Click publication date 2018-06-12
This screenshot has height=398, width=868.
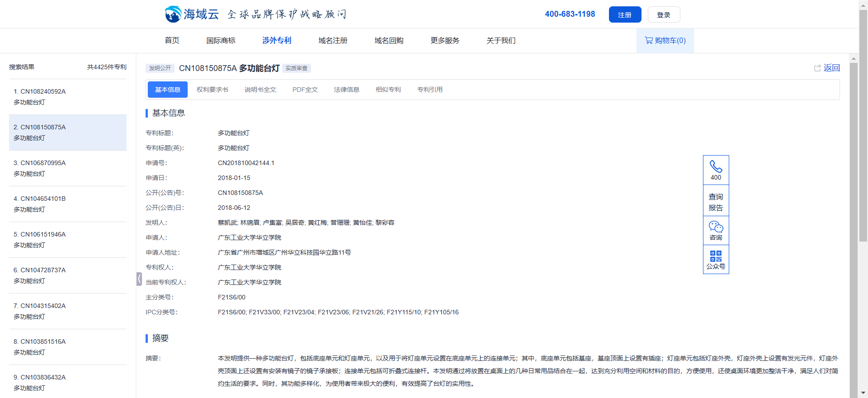point(234,208)
